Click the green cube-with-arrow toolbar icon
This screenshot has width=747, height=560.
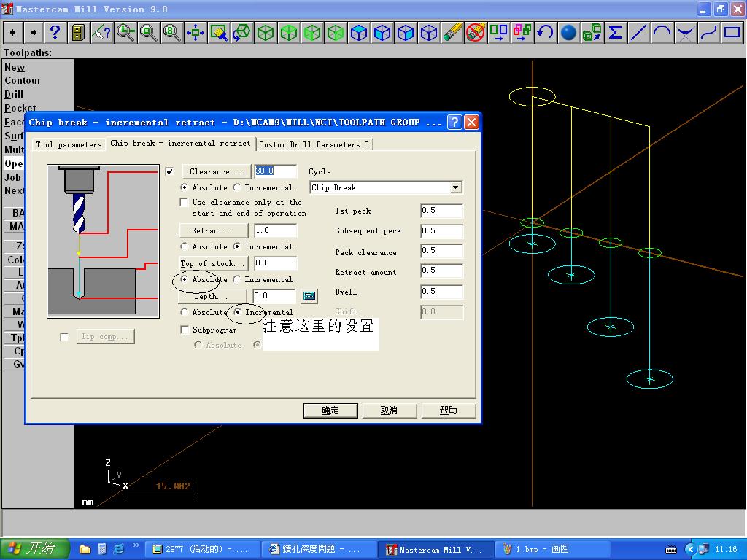click(592, 32)
